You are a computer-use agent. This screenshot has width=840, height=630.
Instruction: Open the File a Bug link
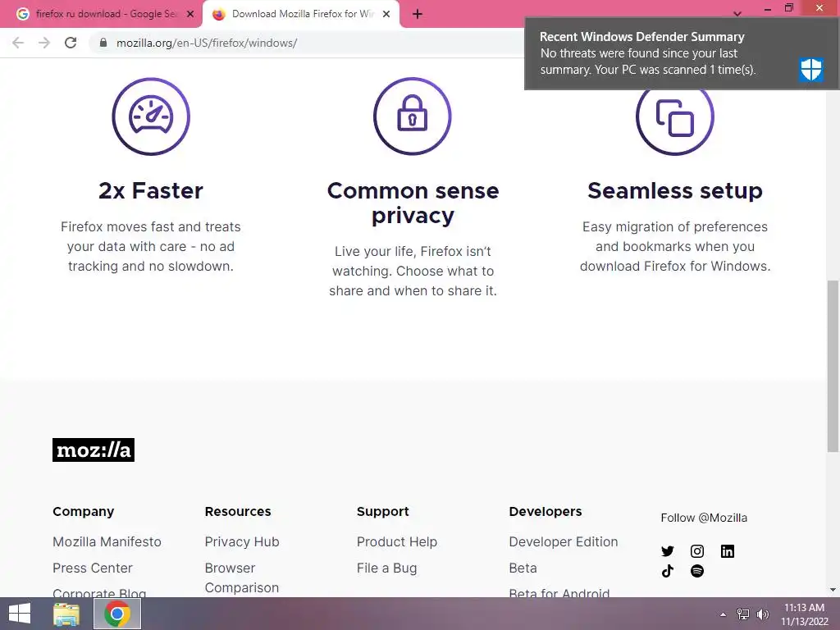[387, 568]
